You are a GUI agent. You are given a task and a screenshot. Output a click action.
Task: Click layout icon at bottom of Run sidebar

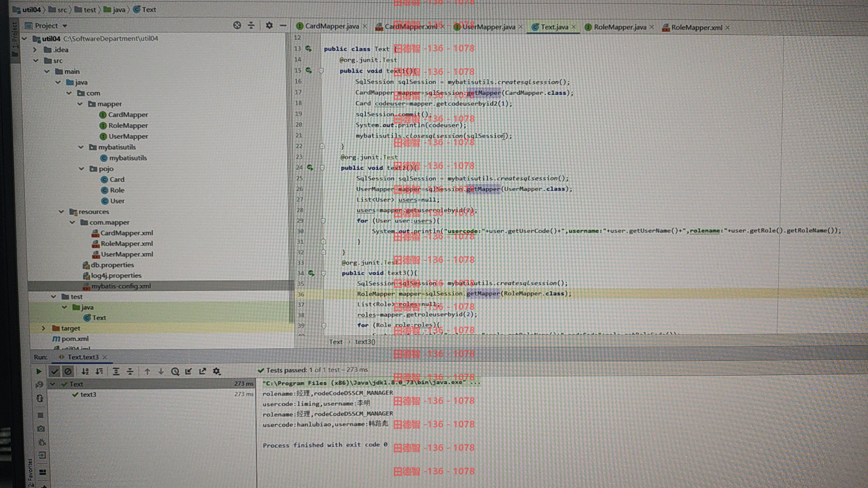point(42,472)
